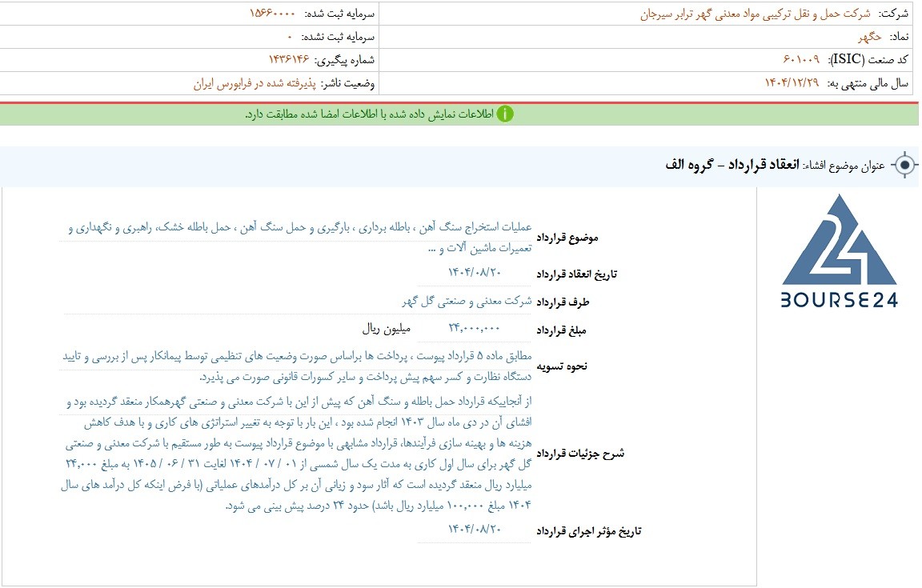Screen dimensions: 922x588
Task: Click tracking number 1436146
Action: tap(289, 59)
